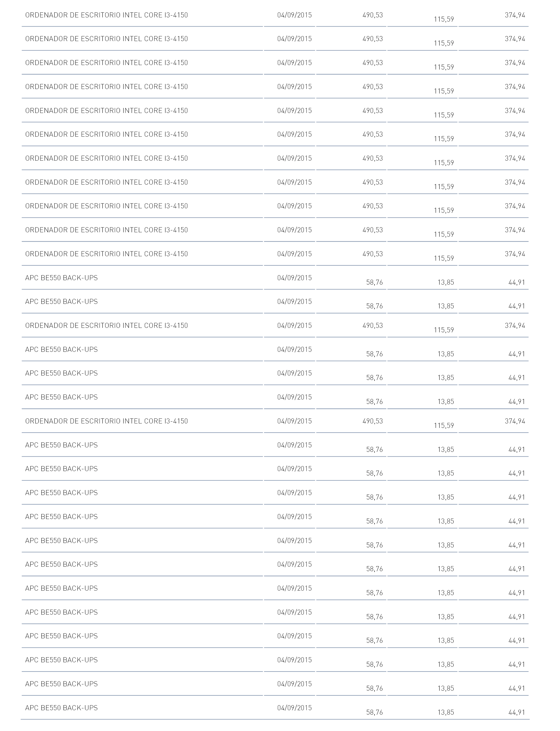Select the ORDENADOR entry directly above first APC row
This screenshot has width=560, height=731.
pyautogui.click(x=107, y=254)
